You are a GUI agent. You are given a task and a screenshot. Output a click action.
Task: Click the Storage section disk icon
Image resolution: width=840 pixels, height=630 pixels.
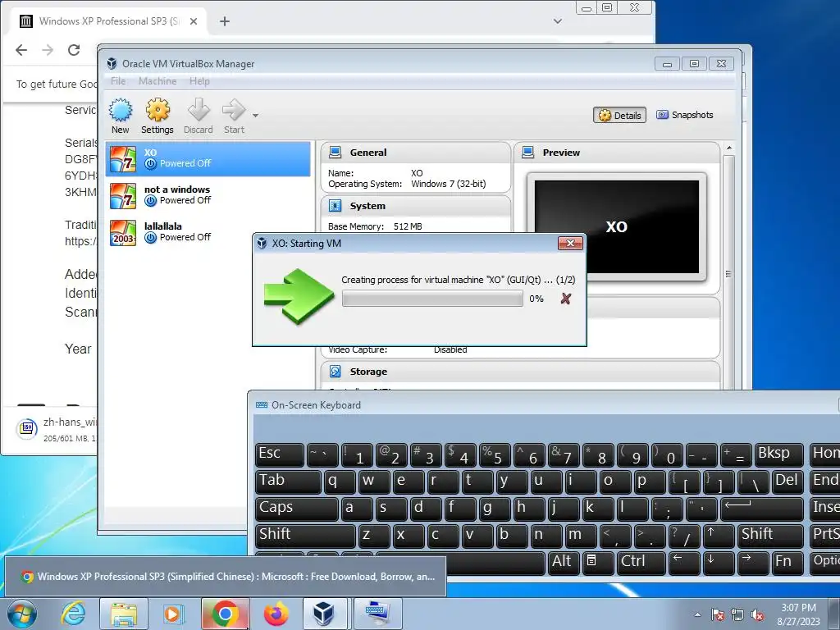point(336,372)
